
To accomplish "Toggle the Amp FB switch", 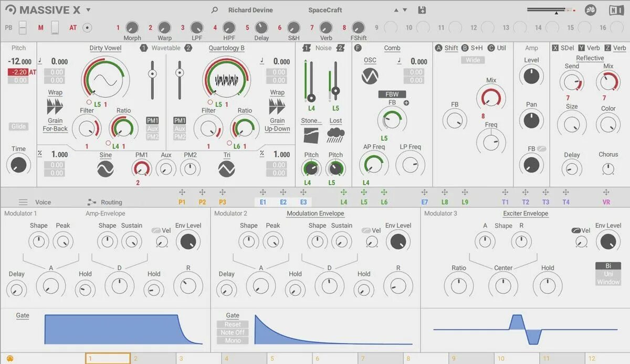I will point(542,149).
